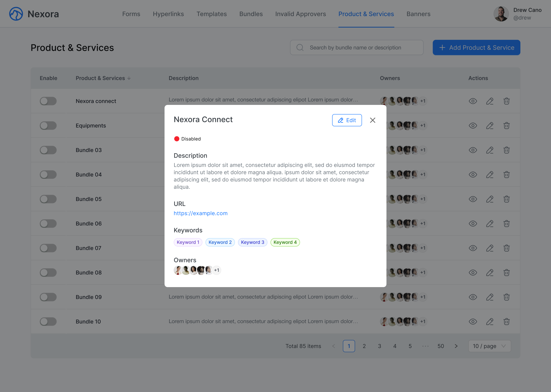551x392 pixels.
Task: Open the https://example.com link
Action: click(x=201, y=213)
